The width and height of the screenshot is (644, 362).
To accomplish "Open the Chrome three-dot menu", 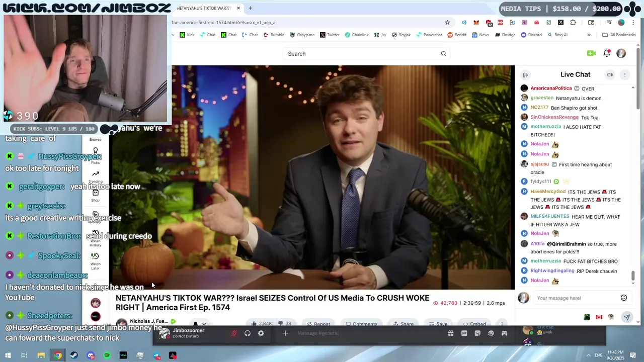I will click(633, 23).
